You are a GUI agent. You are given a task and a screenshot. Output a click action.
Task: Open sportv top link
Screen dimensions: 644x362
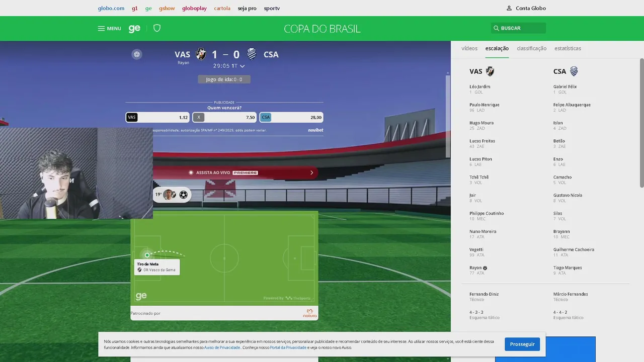click(x=272, y=8)
